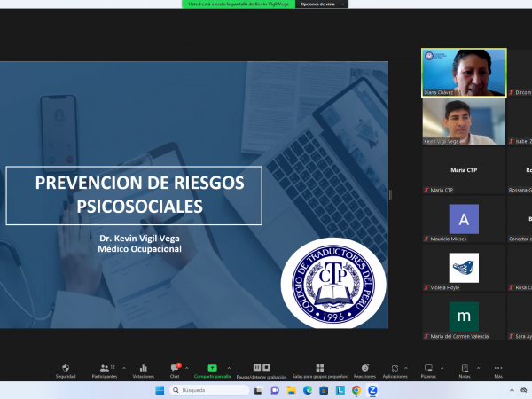Open Salas para grupos pequeños
Image resolution: width=532 pixels, height=399 pixels.
(319, 372)
